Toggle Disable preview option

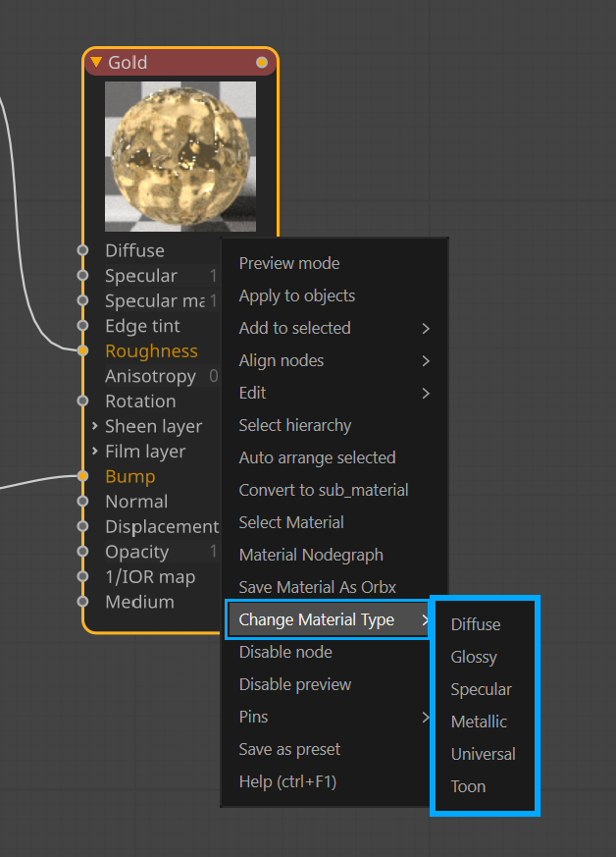295,684
